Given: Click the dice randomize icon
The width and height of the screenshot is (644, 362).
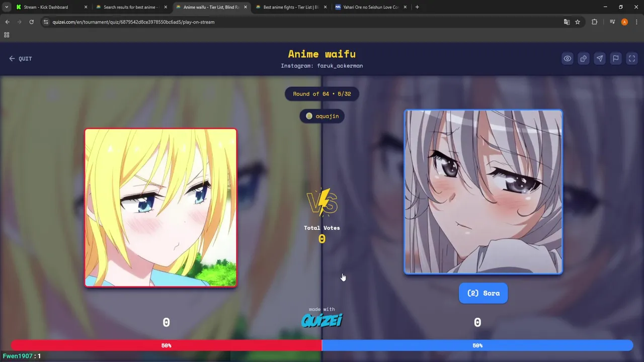Looking at the screenshot, I should point(584,58).
